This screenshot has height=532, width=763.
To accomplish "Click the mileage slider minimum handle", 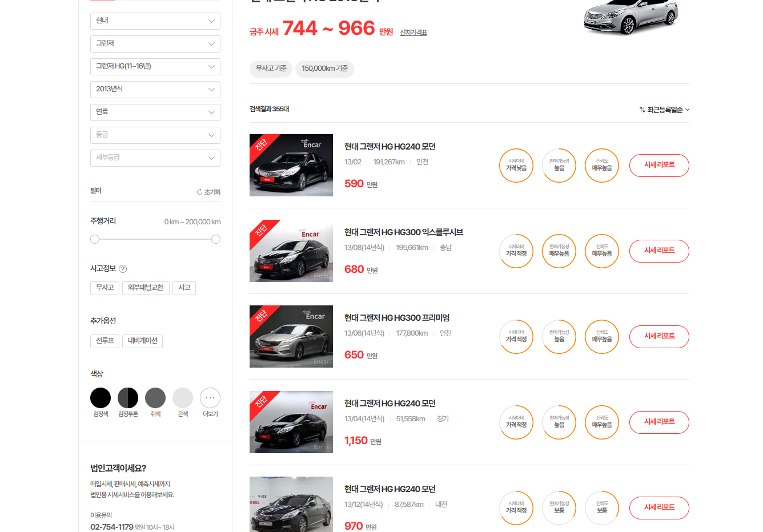I will [x=95, y=239].
